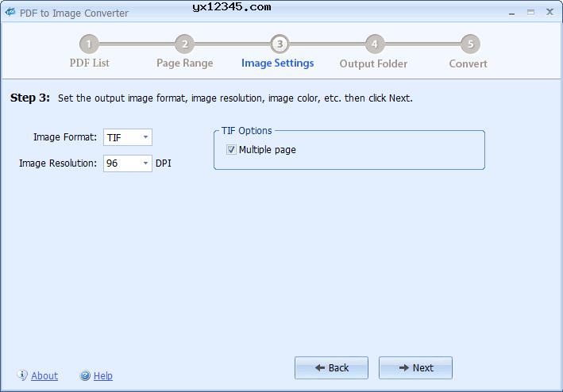The image size is (563, 392).
Task: Click the Help question mark icon
Action: click(85, 375)
